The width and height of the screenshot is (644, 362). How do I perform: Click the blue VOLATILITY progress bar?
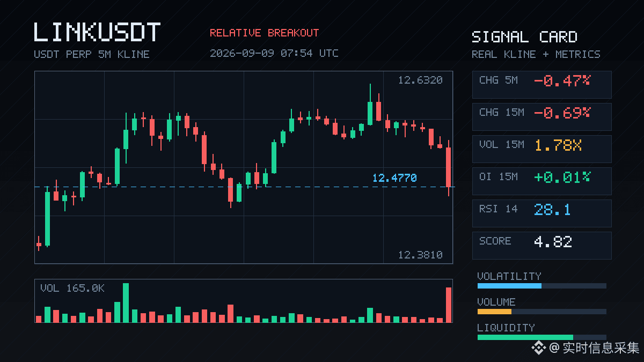click(x=509, y=286)
